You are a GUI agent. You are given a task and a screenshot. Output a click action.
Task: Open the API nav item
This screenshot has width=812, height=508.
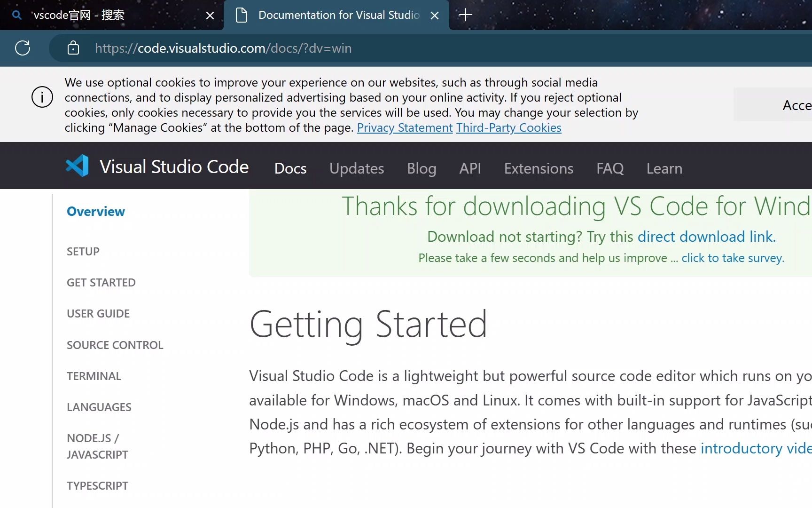(x=470, y=168)
